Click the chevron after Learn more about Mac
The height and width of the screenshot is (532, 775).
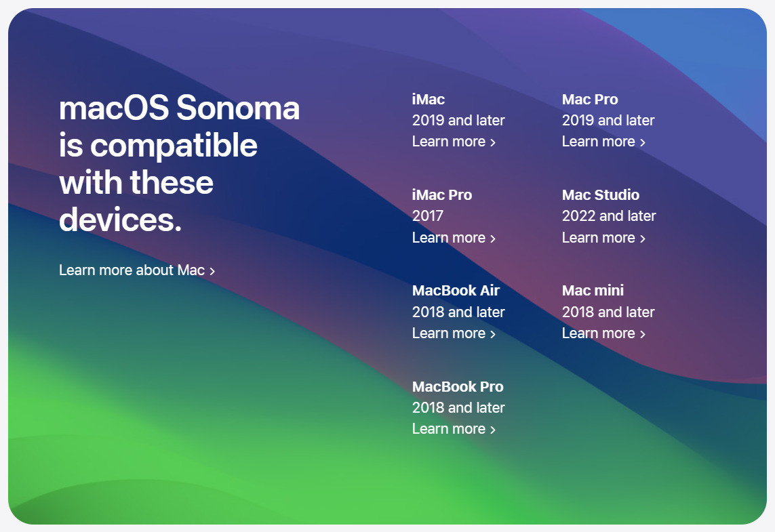(212, 271)
